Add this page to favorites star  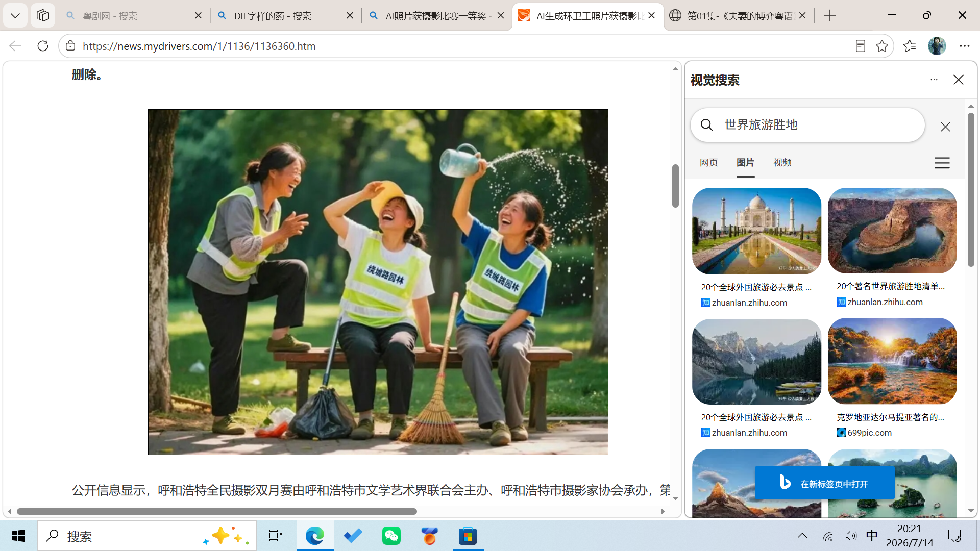point(881,46)
